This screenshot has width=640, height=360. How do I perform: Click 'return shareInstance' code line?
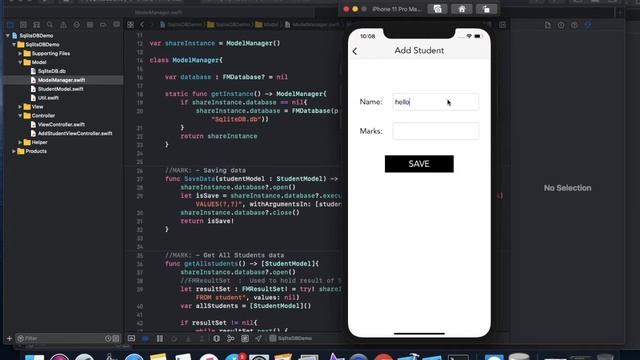click(x=219, y=136)
